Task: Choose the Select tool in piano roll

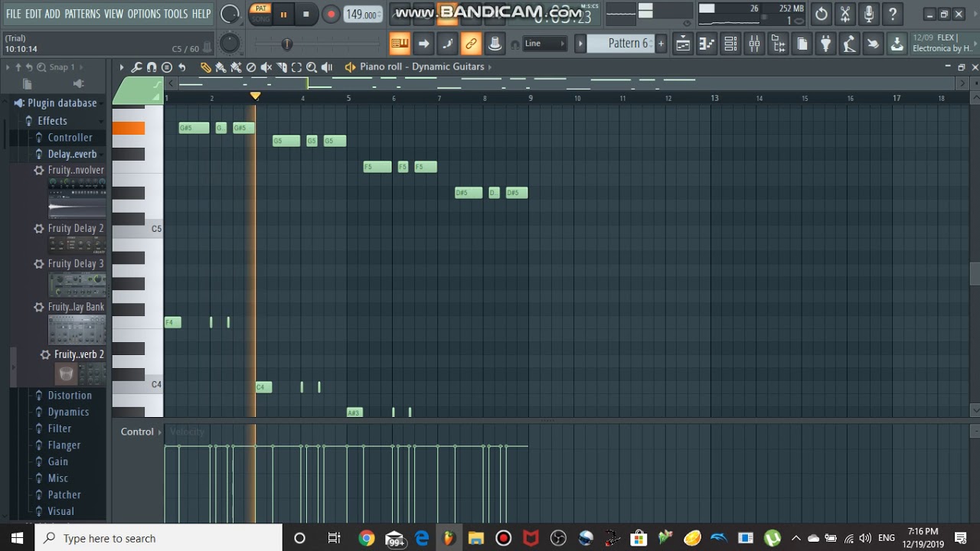Action: pos(296,67)
